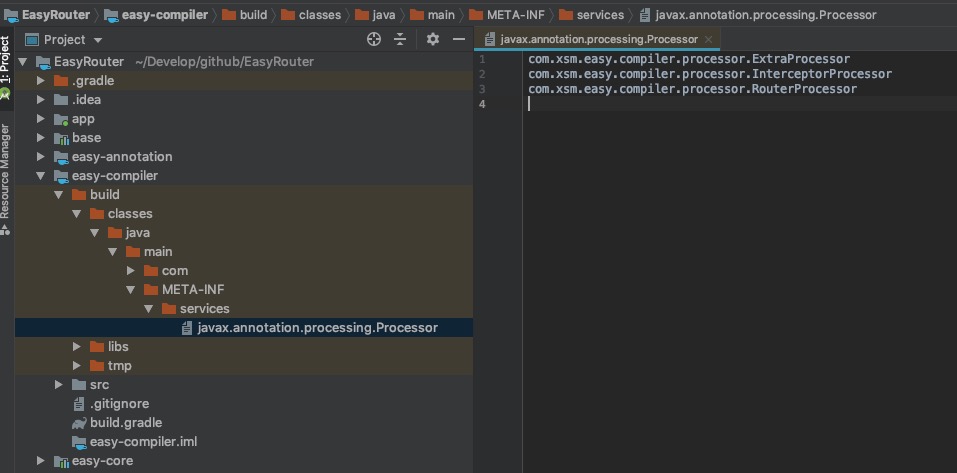The width and height of the screenshot is (957, 473).
Task: Expand the .idea folder
Action: tap(41, 99)
